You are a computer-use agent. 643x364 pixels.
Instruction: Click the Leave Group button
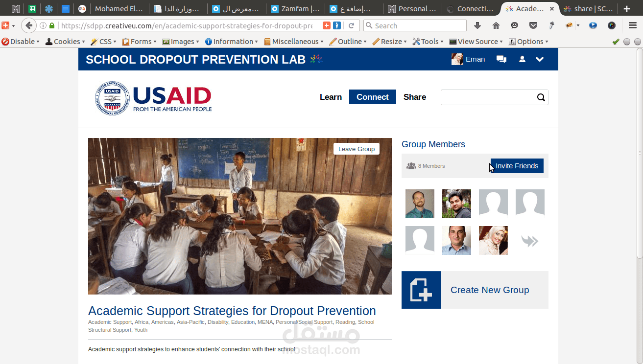click(x=357, y=149)
